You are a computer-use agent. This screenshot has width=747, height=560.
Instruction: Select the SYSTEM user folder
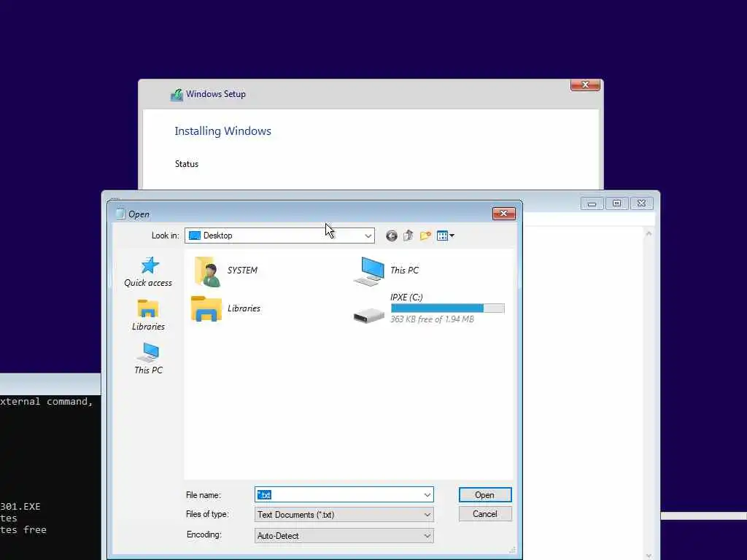(x=226, y=271)
